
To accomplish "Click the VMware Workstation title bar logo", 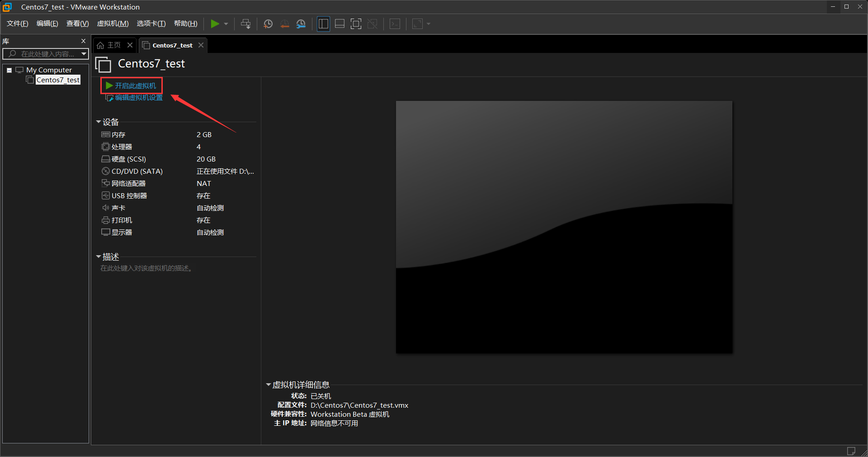I will [x=7, y=7].
